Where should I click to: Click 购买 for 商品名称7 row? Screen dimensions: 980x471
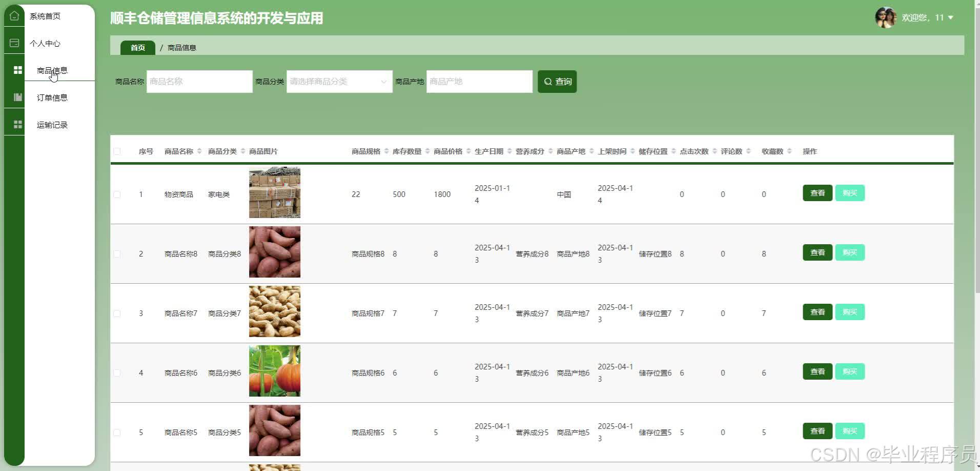(x=850, y=312)
